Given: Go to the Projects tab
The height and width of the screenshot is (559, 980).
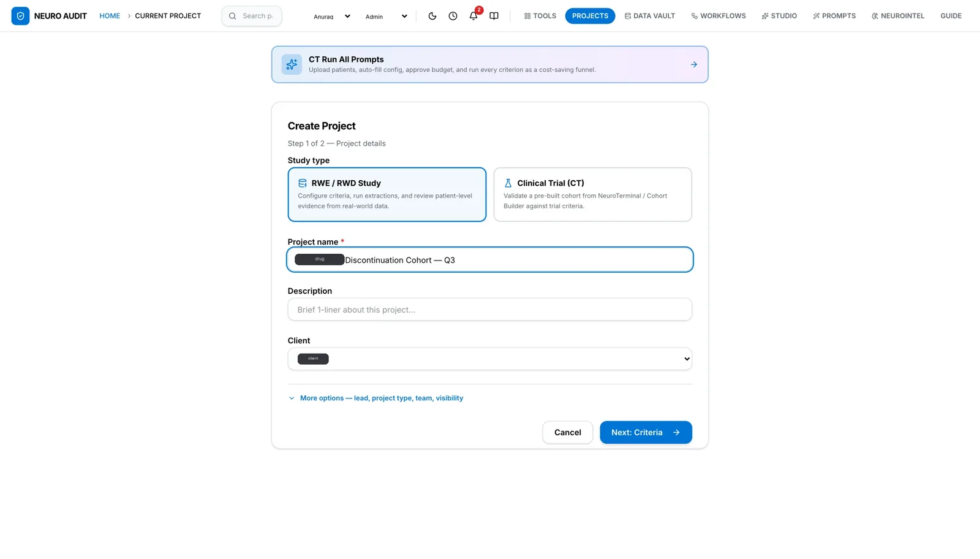Looking at the screenshot, I should [590, 16].
